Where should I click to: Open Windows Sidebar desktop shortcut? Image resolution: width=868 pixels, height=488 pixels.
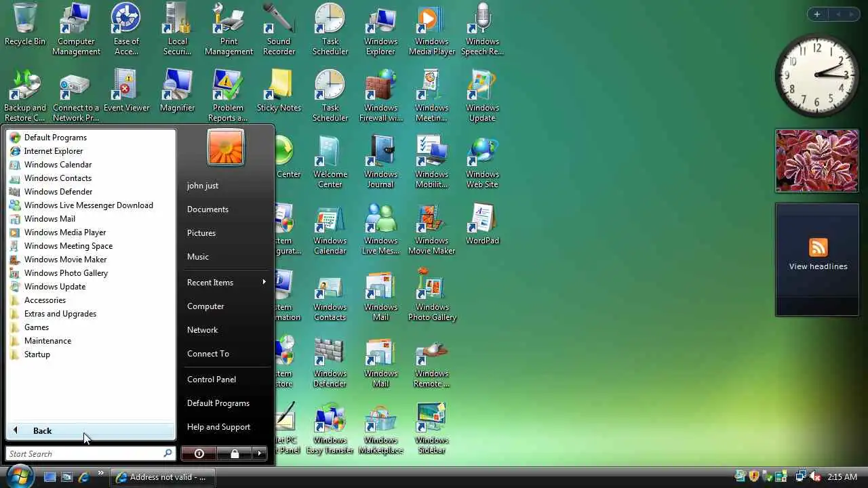click(432, 428)
